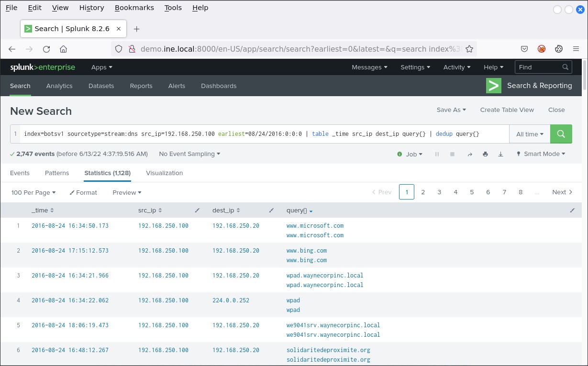The height and width of the screenshot is (366, 588).
Task: Run search with the green magnifier button
Action: 561,134
